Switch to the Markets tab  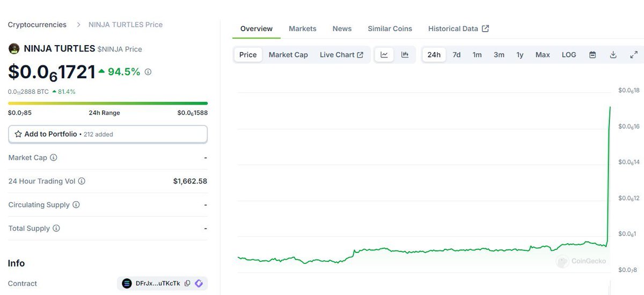303,28
